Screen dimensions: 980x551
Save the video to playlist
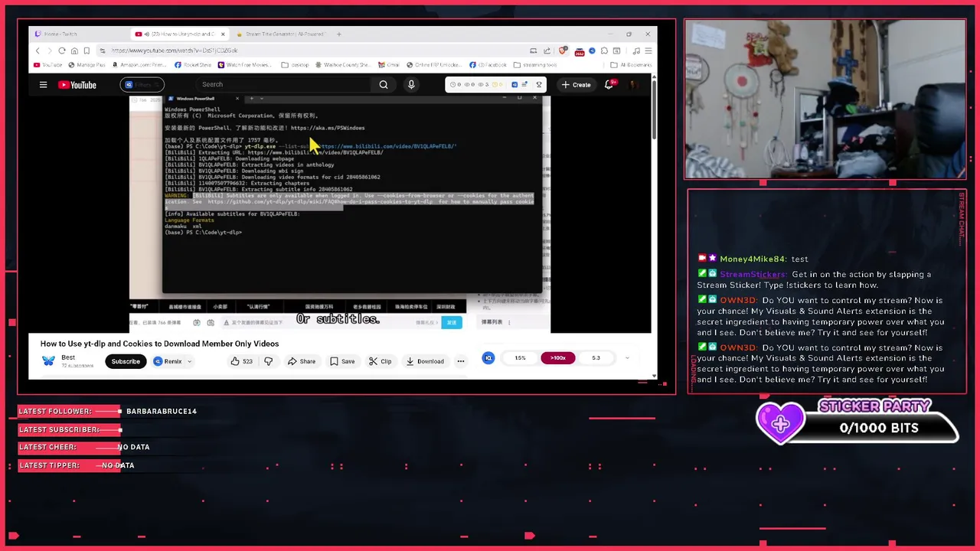pyautogui.click(x=342, y=361)
